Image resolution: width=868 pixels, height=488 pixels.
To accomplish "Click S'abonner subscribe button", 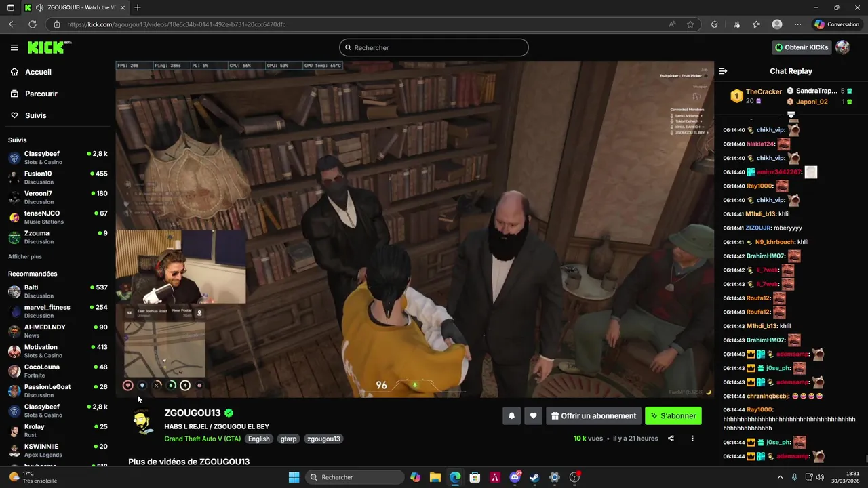I will pos(673,416).
